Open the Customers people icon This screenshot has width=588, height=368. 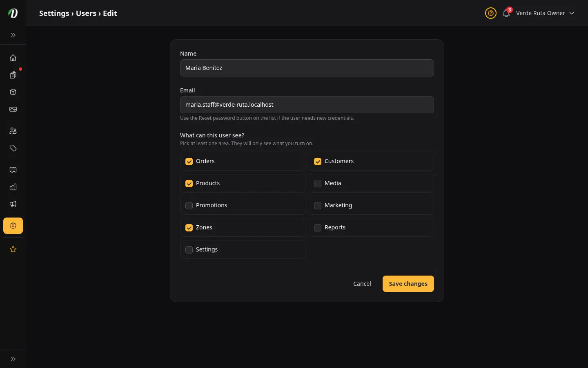(x=13, y=131)
